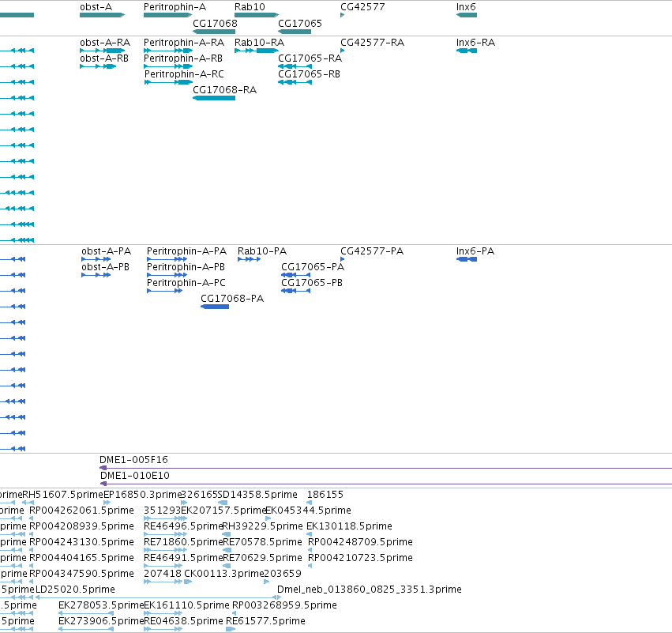Viewport: 672px width, 633px height.
Task: Select the CG17065 gene bar
Action: point(295,32)
